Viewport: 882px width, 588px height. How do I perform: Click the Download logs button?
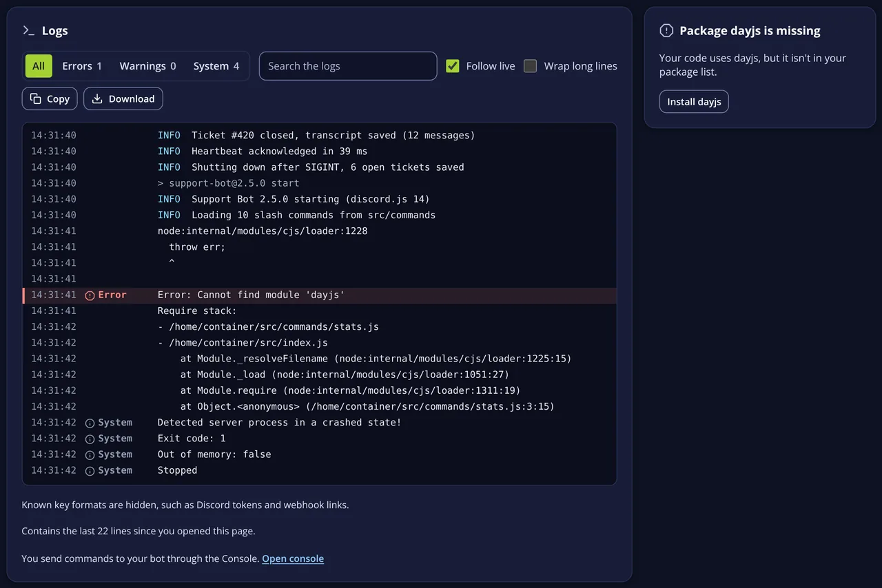tap(123, 98)
